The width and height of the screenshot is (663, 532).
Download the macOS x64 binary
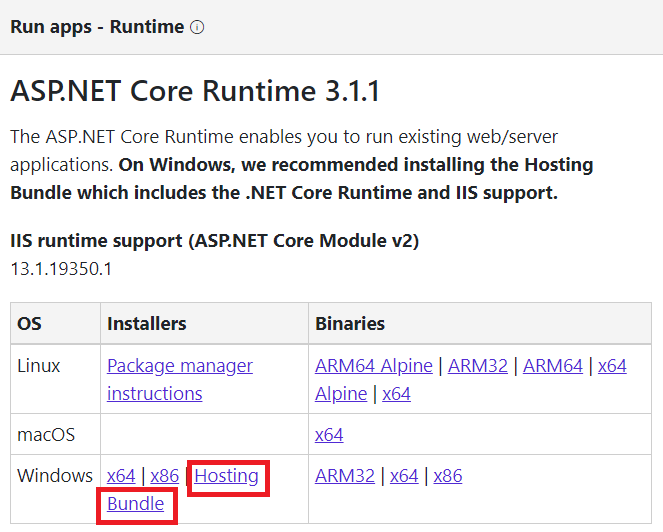coord(329,435)
